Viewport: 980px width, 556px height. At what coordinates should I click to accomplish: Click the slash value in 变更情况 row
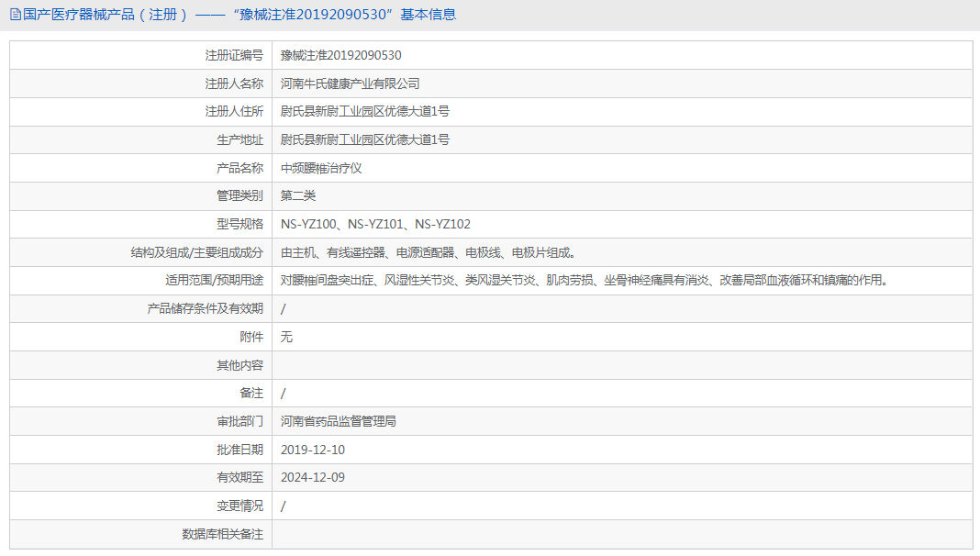tap(284, 506)
